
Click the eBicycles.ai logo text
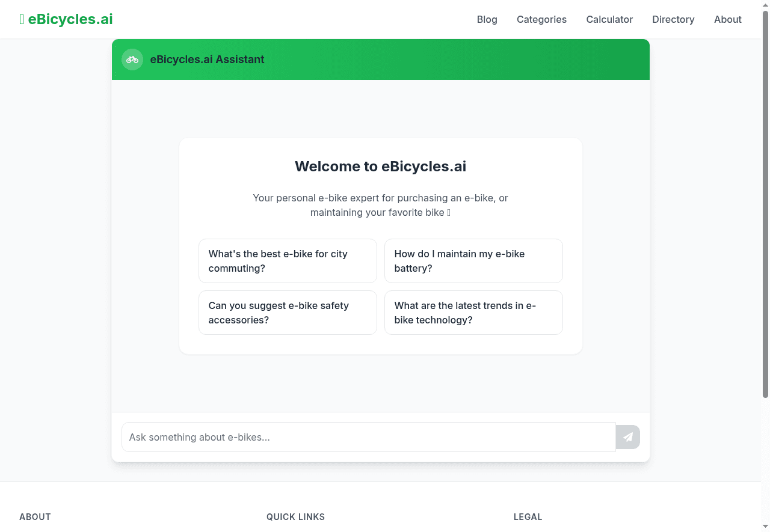pyautogui.click(x=71, y=19)
